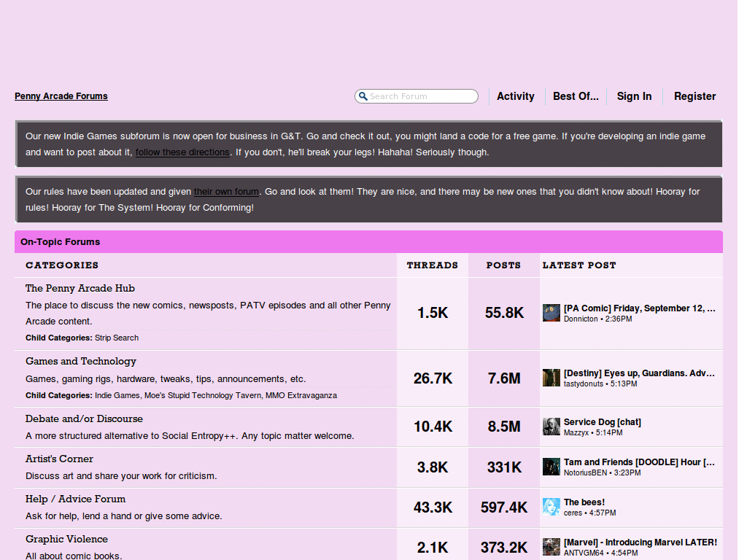
Task: Click the 10.4K threads count
Action: click(433, 426)
